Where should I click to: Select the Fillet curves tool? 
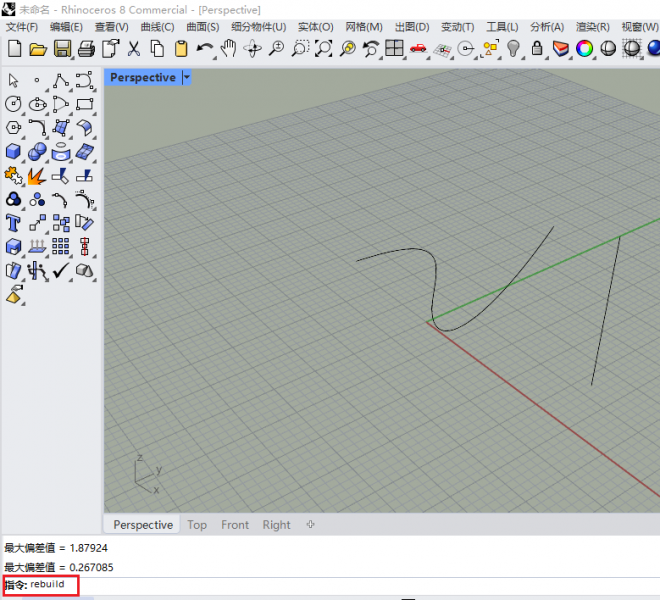(37, 128)
